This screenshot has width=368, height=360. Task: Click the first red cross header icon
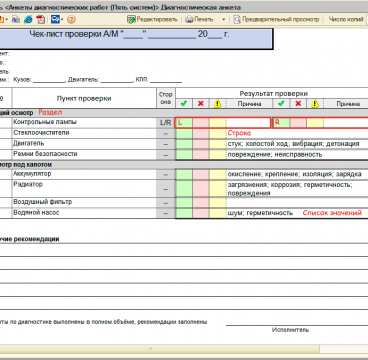(201, 104)
